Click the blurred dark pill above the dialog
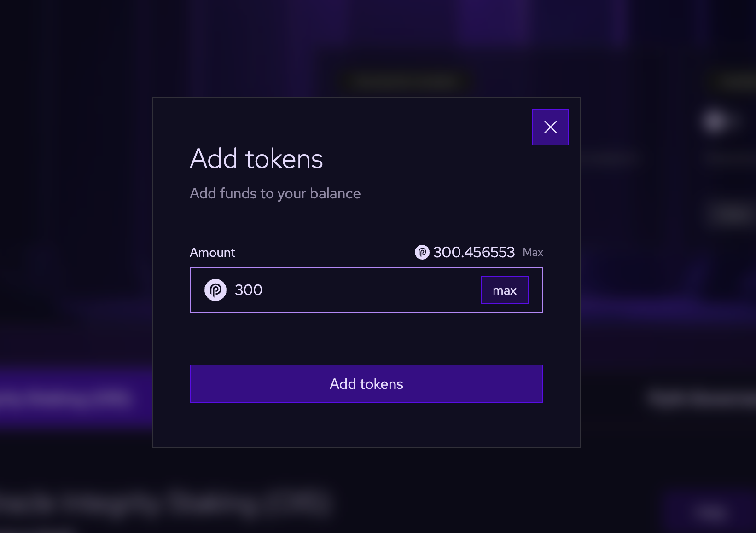The image size is (756, 533). (x=407, y=81)
